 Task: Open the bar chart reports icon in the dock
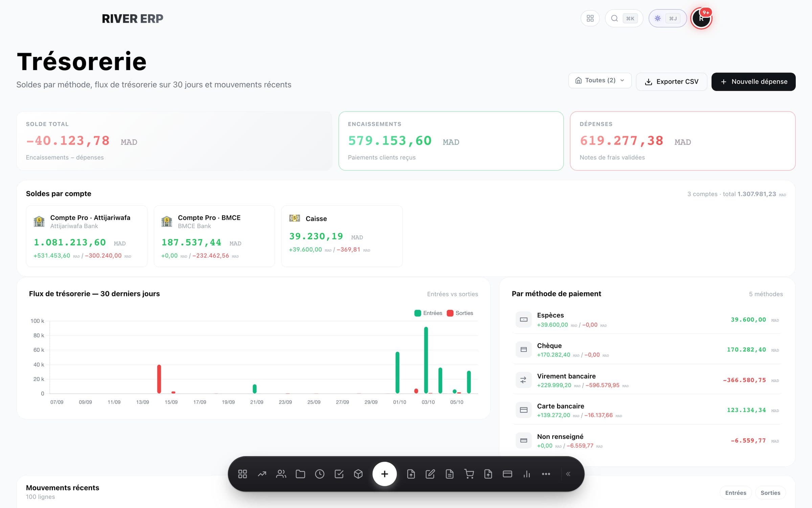(527, 474)
